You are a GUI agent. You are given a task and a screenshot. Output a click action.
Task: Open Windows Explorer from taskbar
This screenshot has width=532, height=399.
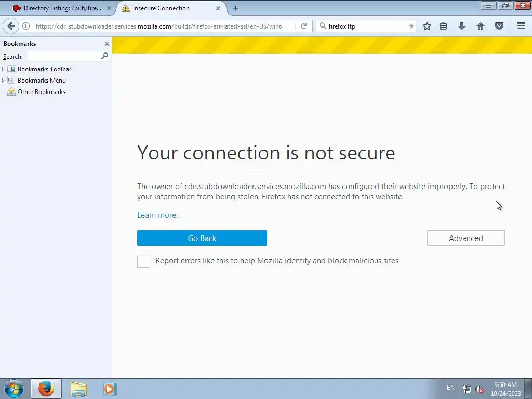click(x=79, y=389)
